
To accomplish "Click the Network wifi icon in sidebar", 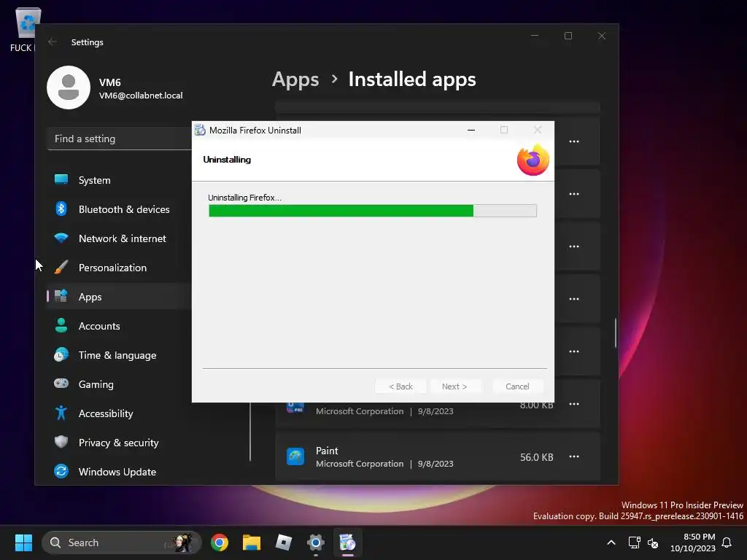I will click(61, 238).
